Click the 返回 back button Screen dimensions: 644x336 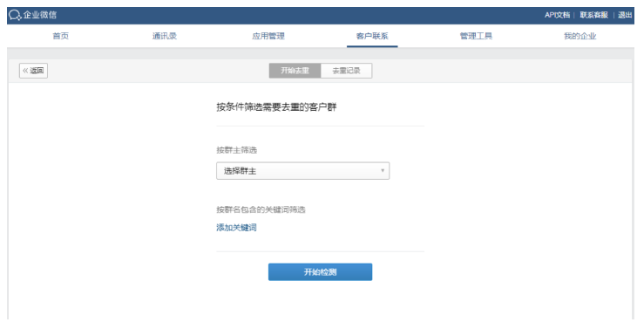point(33,71)
